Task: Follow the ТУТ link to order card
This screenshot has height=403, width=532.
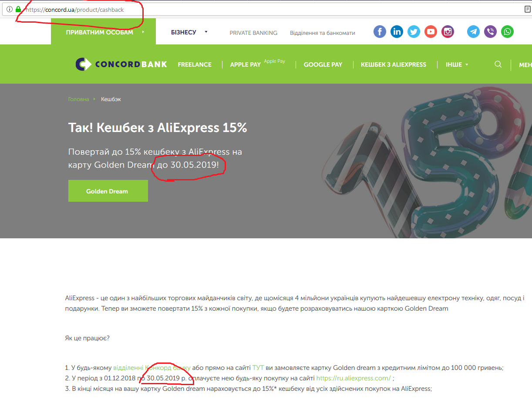Action: pos(258,368)
